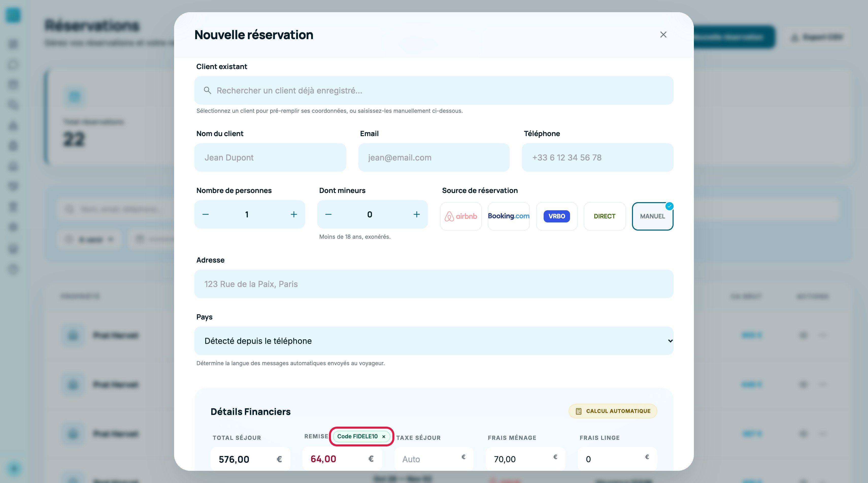Increase Nombre de personnes with plus

pyautogui.click(x=294, y=214)
